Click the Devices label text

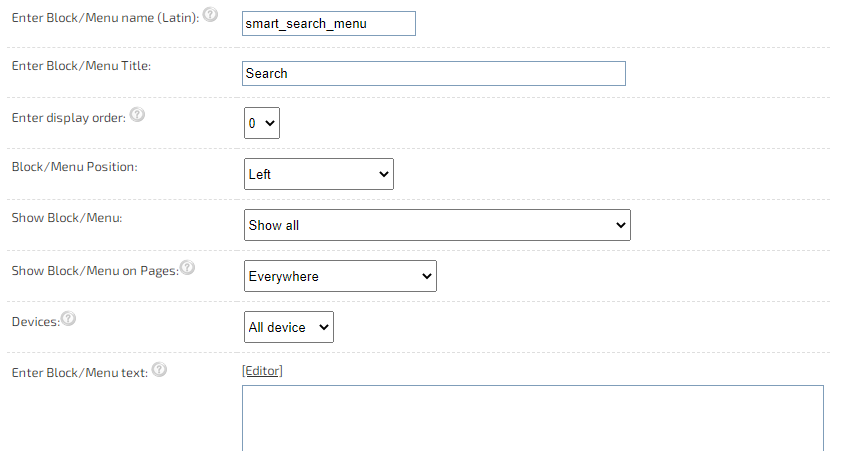pos(36,322)
